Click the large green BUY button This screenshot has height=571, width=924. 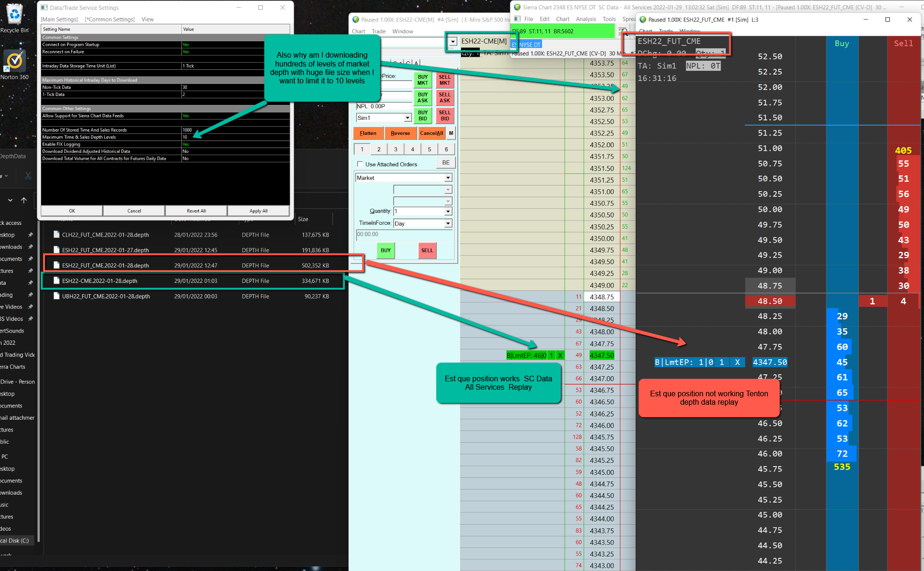(386, 251)
